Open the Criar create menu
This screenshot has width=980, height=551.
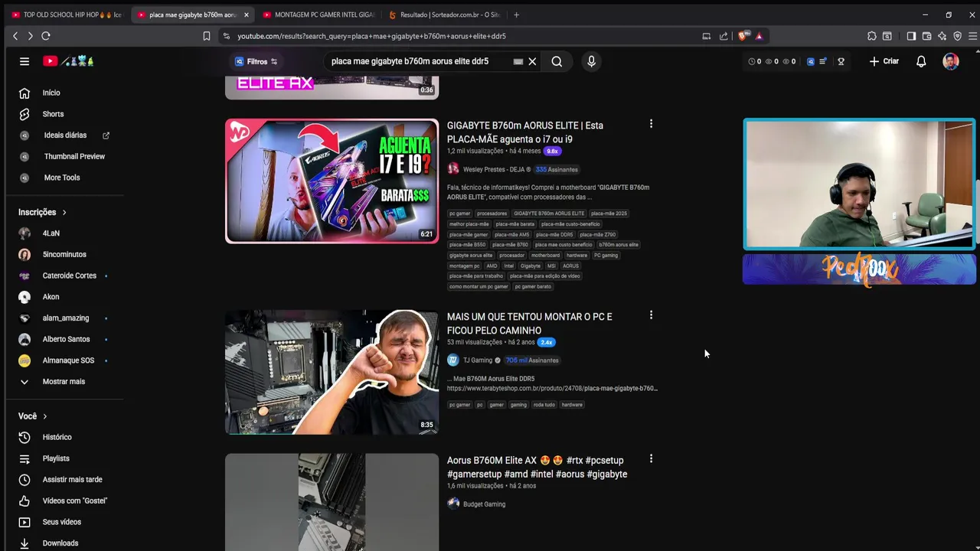point(884,61)
